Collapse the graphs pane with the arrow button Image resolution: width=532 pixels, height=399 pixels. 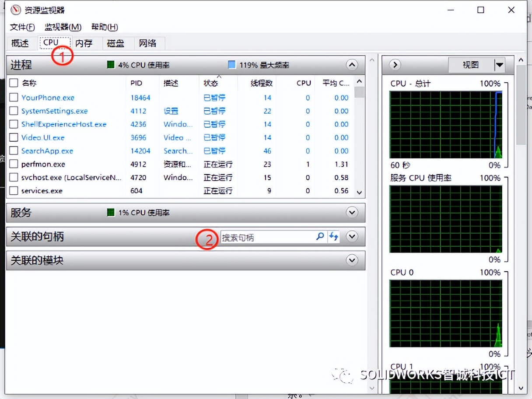click(395, 65)
